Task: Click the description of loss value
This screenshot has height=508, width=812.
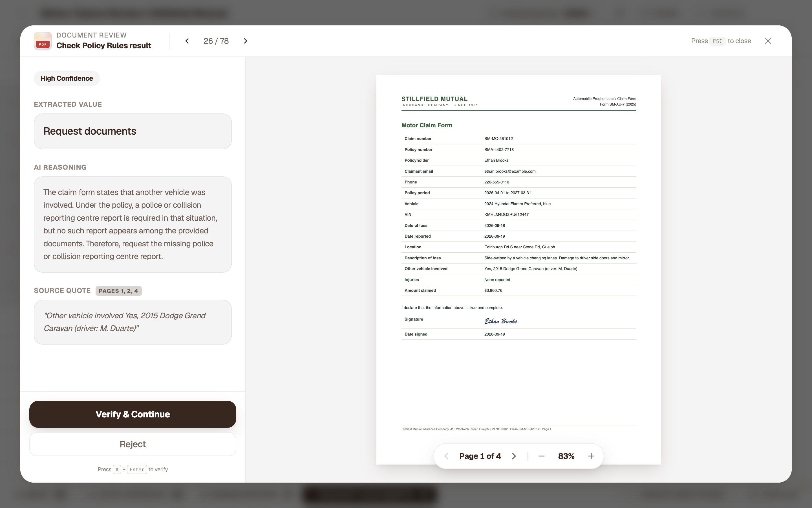Action: [557, 258]
